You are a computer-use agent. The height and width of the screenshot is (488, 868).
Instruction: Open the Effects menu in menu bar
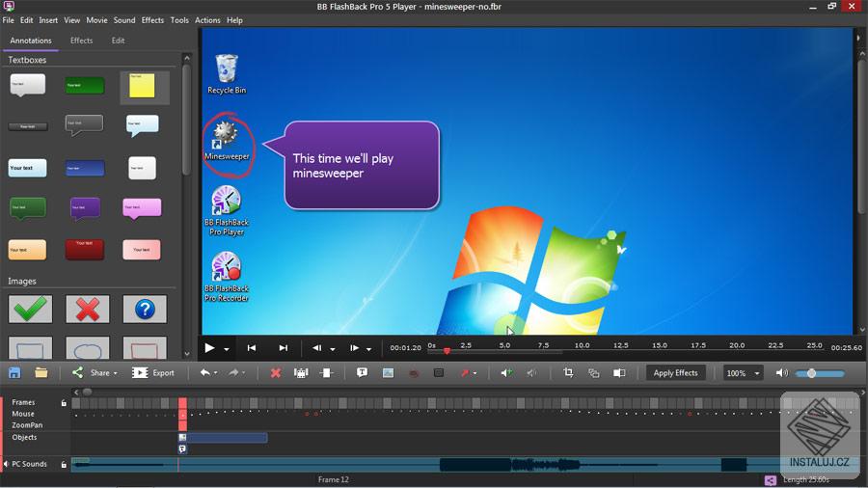pyautogui.click(x=152, y=20)
